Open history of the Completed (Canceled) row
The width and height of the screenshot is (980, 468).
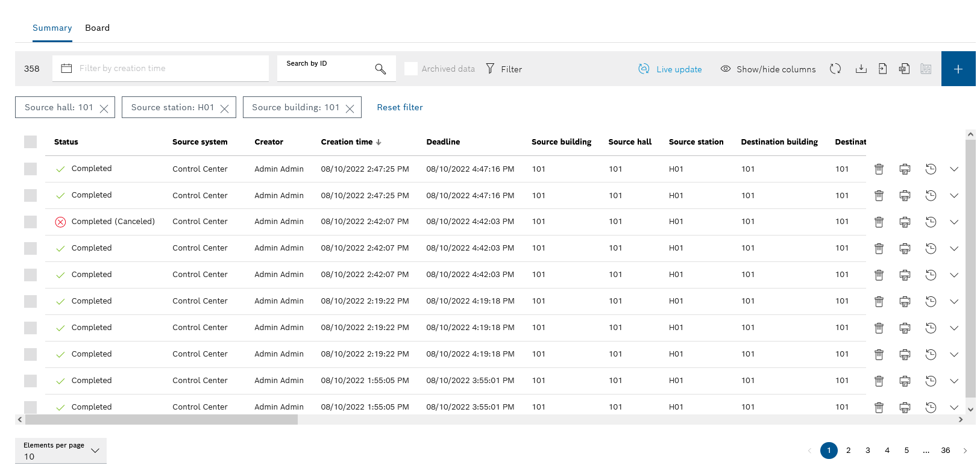coord(931,222)
